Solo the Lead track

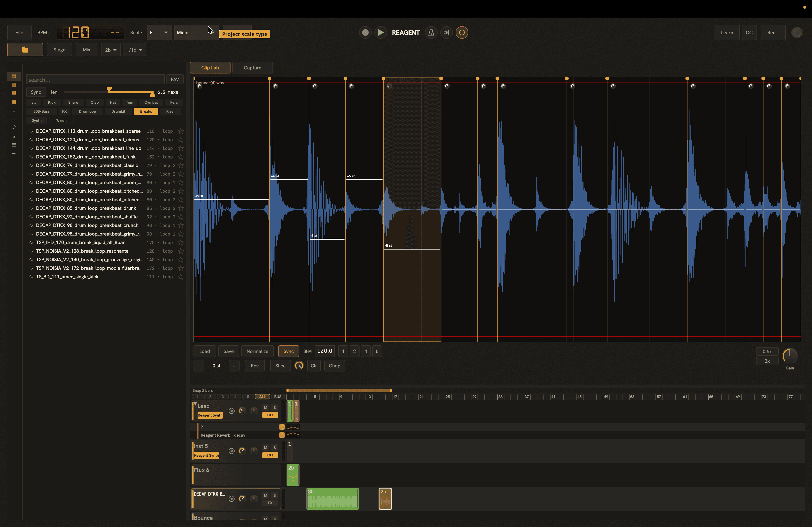(x=274, y=407)
